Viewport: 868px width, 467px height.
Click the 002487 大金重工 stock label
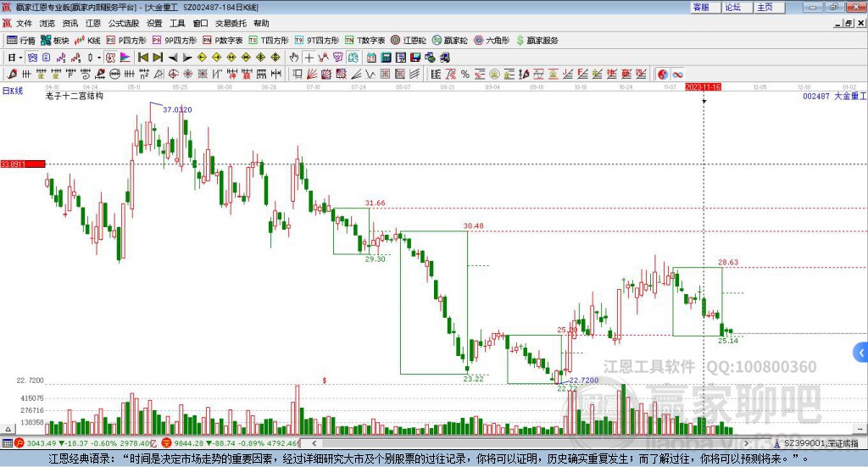click(834, 97)
